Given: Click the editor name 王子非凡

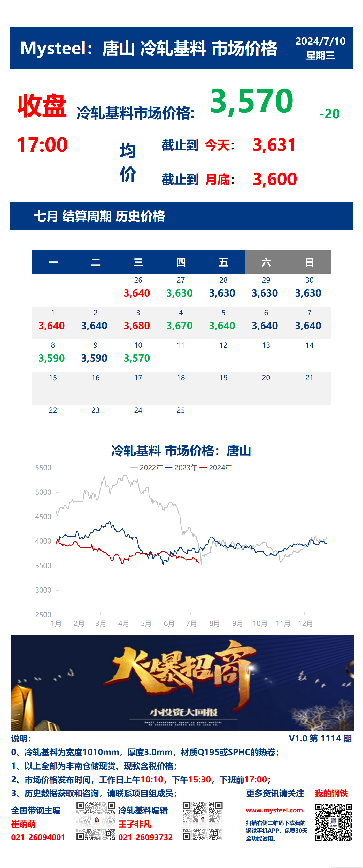Looking at the screenshot, I should tap(135, 824).
